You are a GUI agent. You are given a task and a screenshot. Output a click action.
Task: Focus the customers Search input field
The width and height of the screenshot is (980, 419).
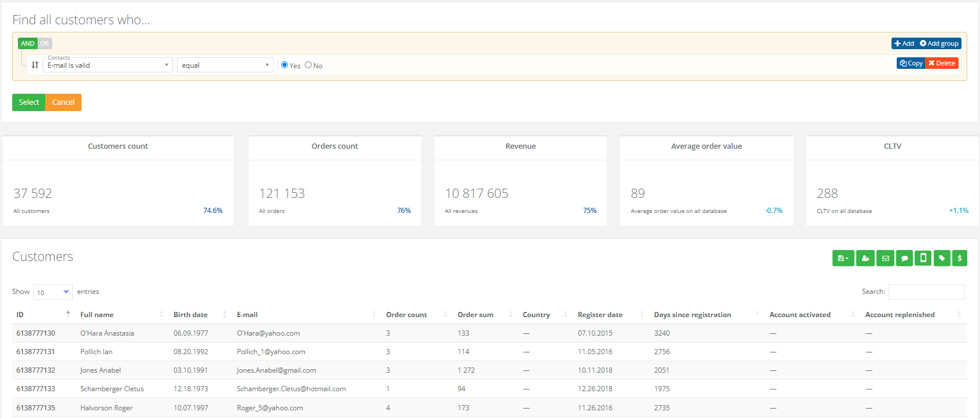927,292
